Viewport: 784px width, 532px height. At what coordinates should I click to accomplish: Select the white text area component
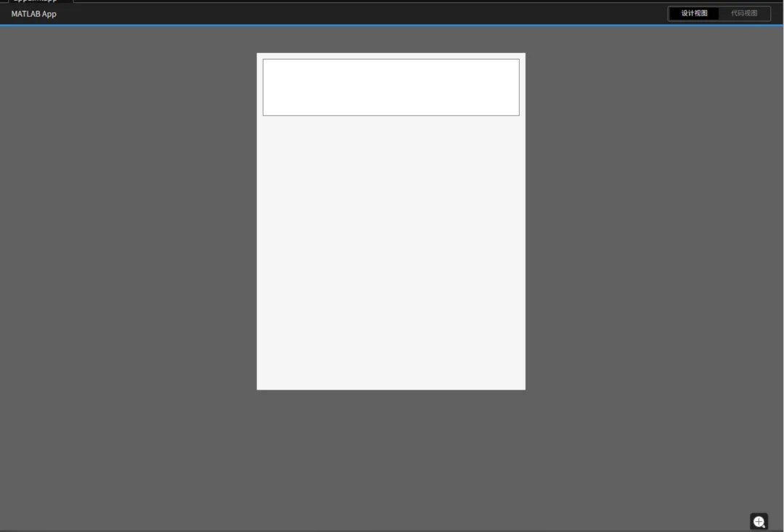pyautogui.click(x=391, y=88)
